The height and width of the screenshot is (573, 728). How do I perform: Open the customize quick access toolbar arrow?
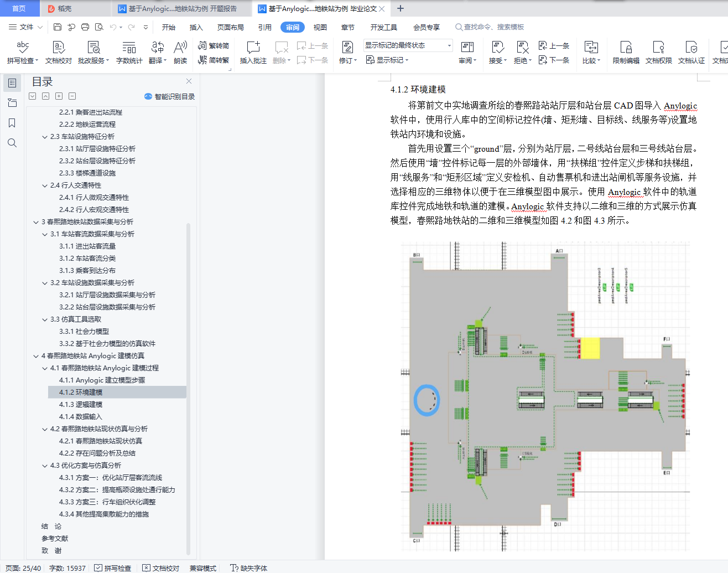145,27
